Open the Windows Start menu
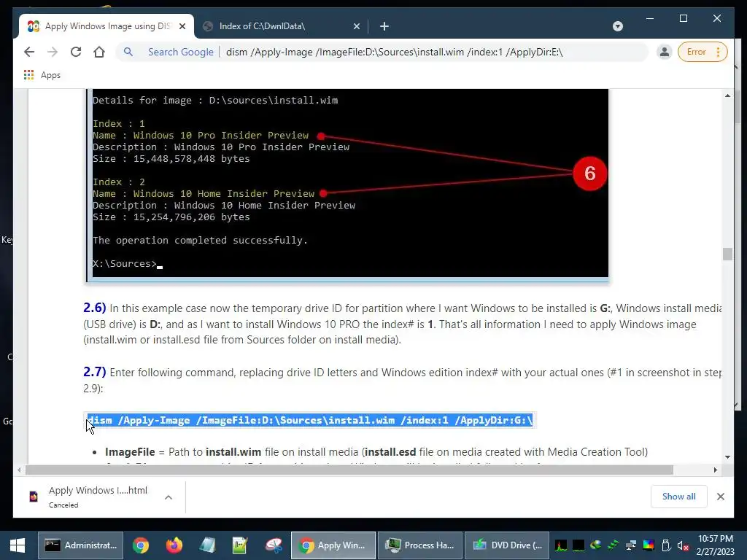Screen dimensions: 747x560 [x=18, y=545]
